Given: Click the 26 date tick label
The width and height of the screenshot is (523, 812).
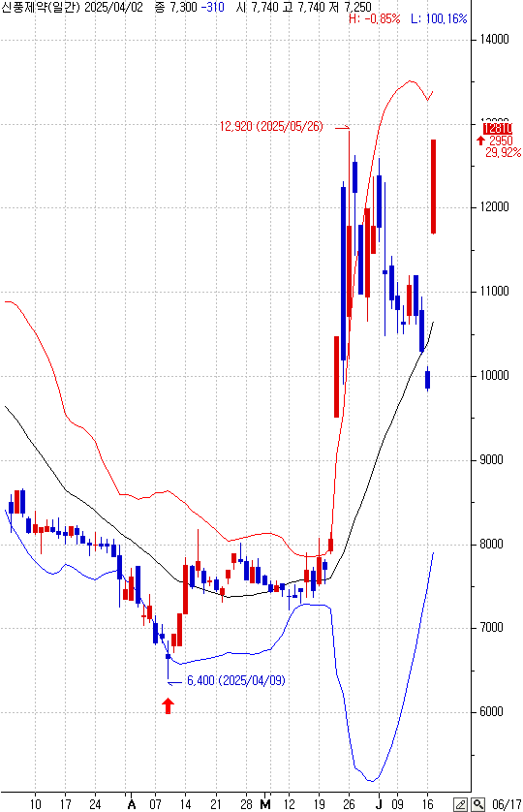Looking at the screenshot, I should point(349,804).
